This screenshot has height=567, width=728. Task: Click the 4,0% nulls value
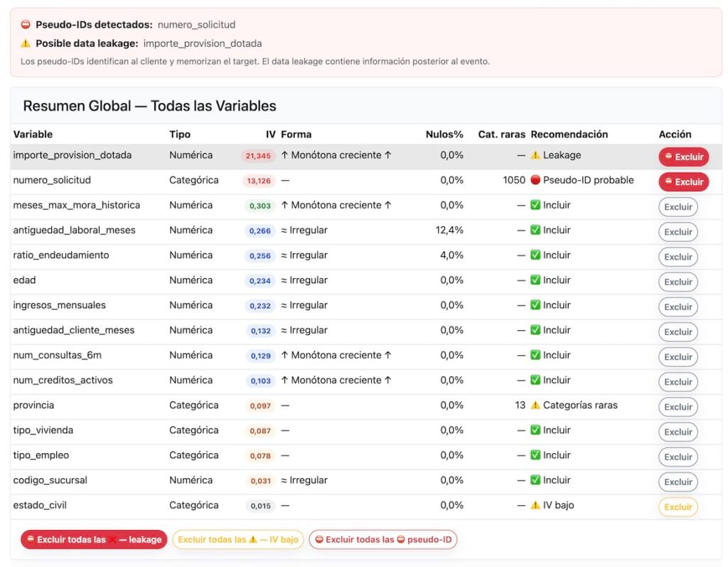tap(451, 255)
